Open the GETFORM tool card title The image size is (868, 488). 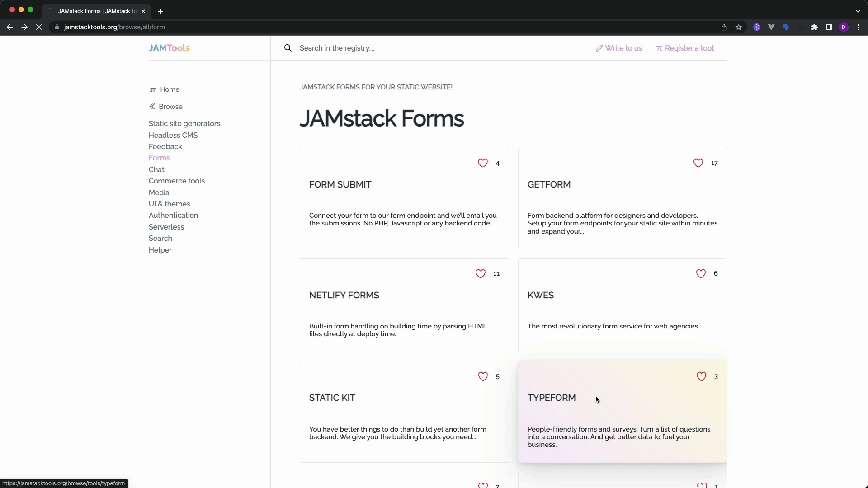tap(549, 184)
